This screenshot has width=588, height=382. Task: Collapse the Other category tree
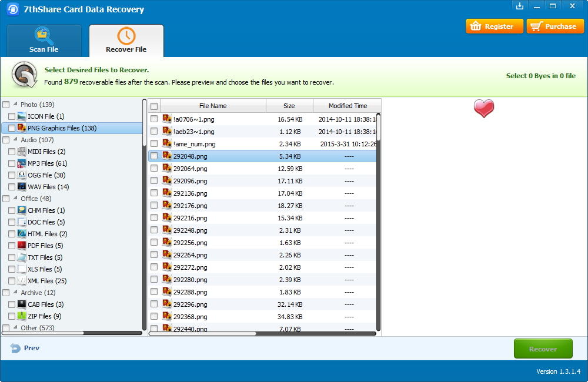pyautogui.click(x=15, y=327)
